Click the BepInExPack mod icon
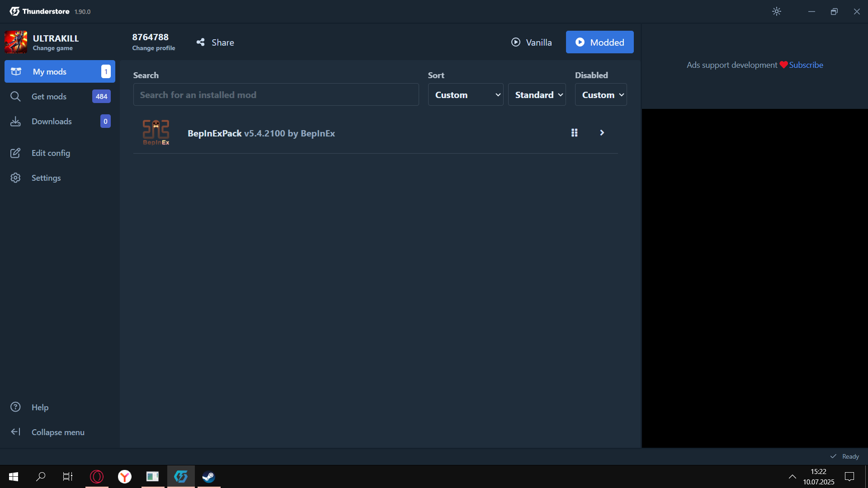The width and height of the screenshot is (868, 488). point(156,132)
